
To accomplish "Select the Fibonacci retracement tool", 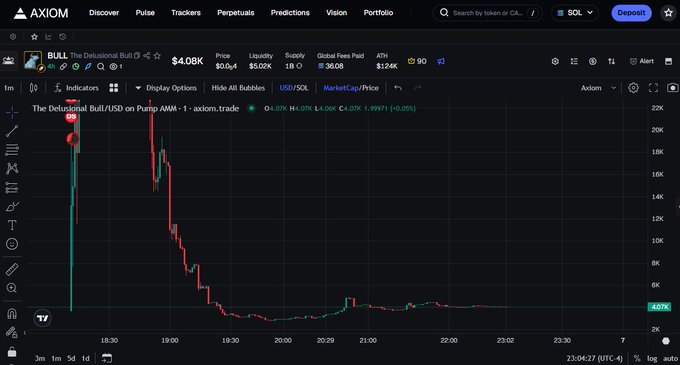I will point(12,150).
